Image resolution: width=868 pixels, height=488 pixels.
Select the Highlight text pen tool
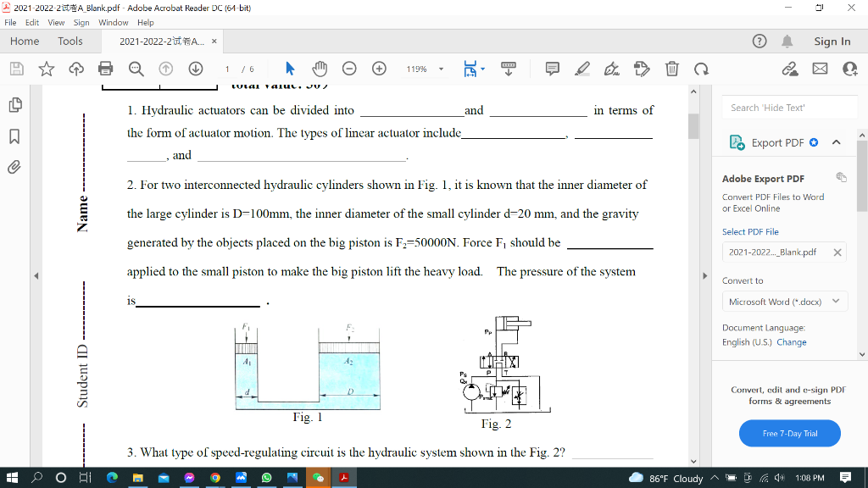point(581,69)
